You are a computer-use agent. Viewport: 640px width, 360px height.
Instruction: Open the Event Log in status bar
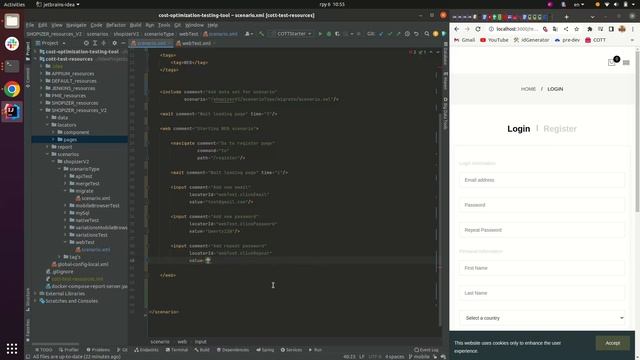pyautogui.click(x=426, y=350)
